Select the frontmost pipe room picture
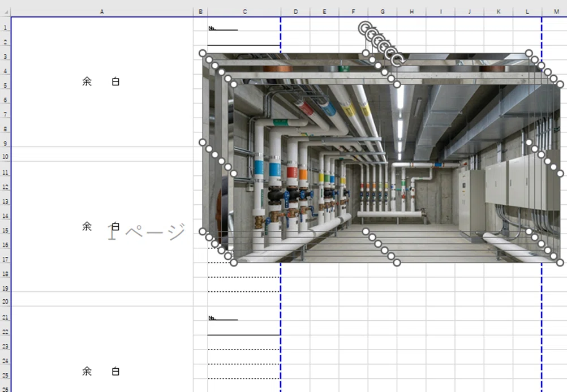 coord(397,174)
